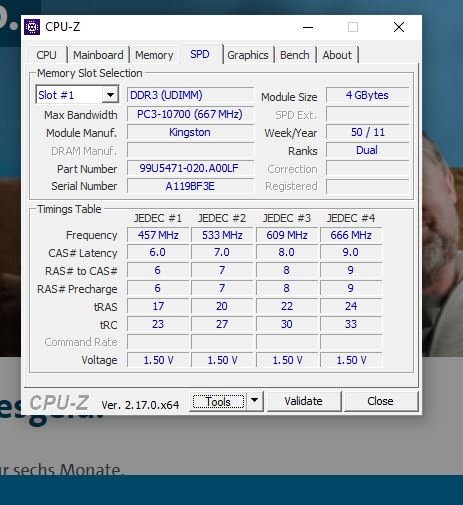The height and width of the screenshot is (505, 463).
Task: Click tRAS value 17
Action: (x=158, y=306)
